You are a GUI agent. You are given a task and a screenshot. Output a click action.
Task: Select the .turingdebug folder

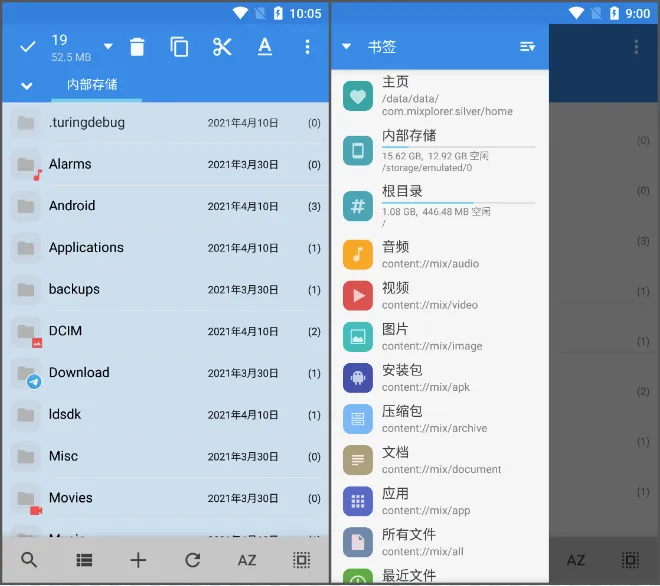pos(165,123)
